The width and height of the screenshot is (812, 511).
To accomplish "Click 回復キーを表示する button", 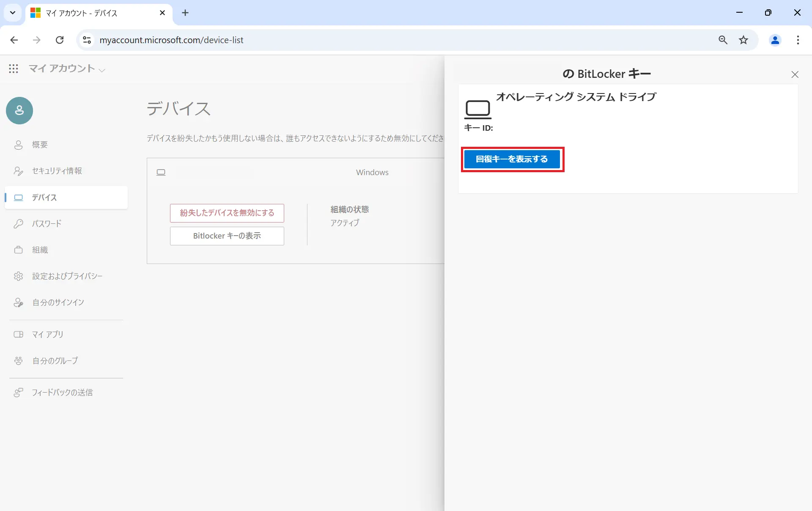I will [512, 159].
